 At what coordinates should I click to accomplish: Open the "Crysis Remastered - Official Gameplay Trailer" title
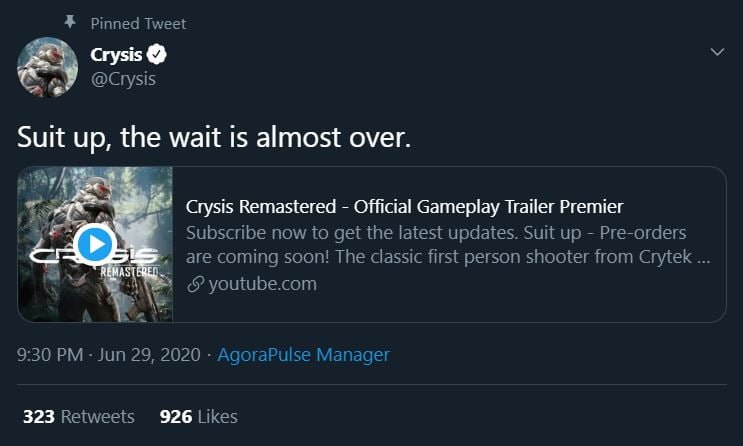(x=405, y=207)
